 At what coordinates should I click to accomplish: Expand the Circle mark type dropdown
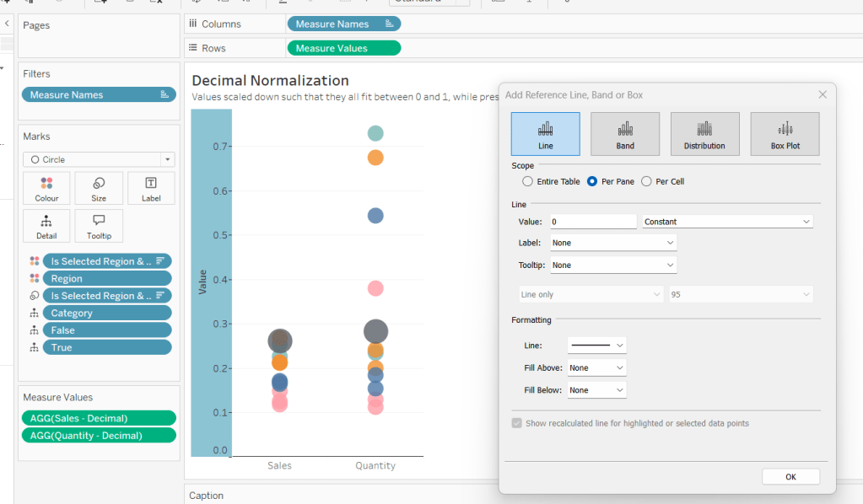coord(99,159)
